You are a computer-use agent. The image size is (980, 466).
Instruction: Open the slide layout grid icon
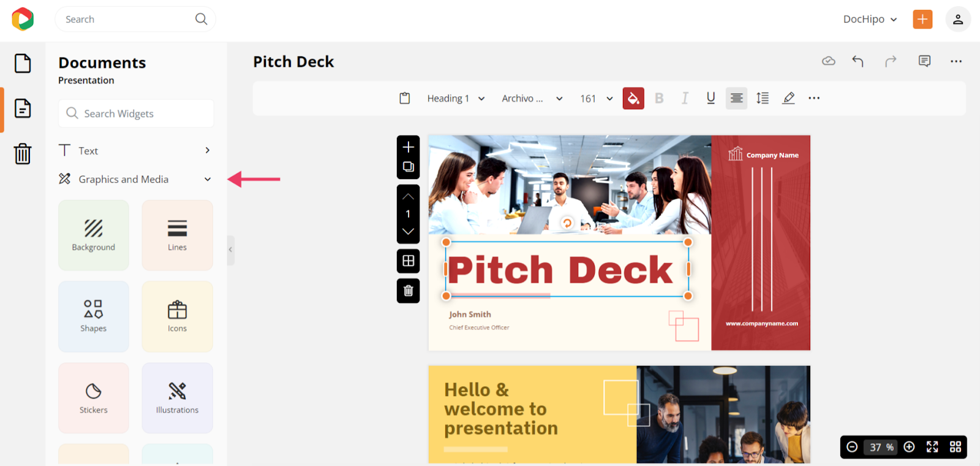[409, 261]
